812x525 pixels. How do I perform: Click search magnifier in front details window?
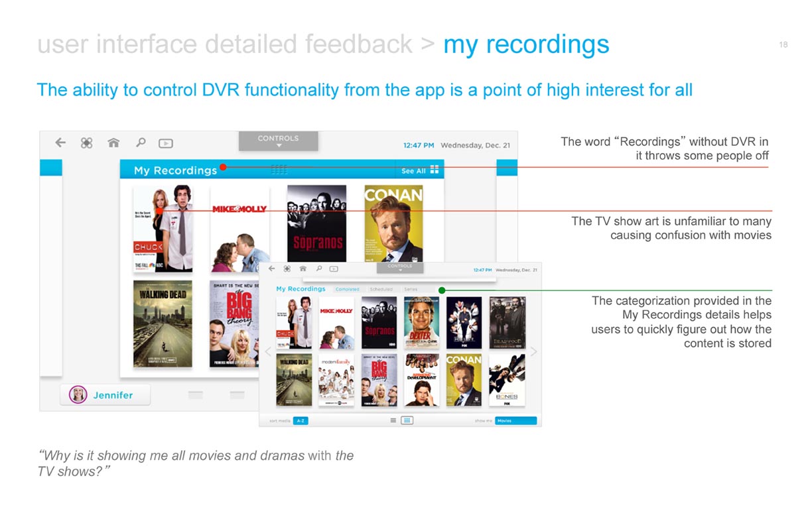point(318,269)
